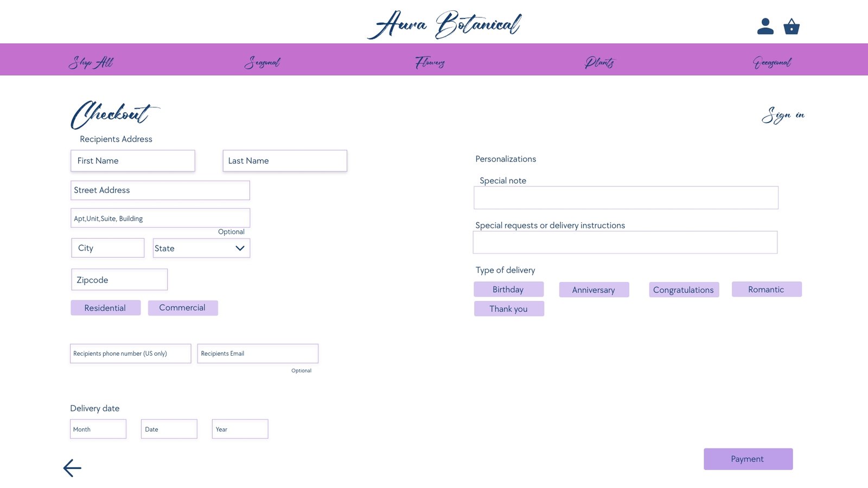Click into the Street Address field
This screenshot has width=868, height=488.
tap(160, 190)
